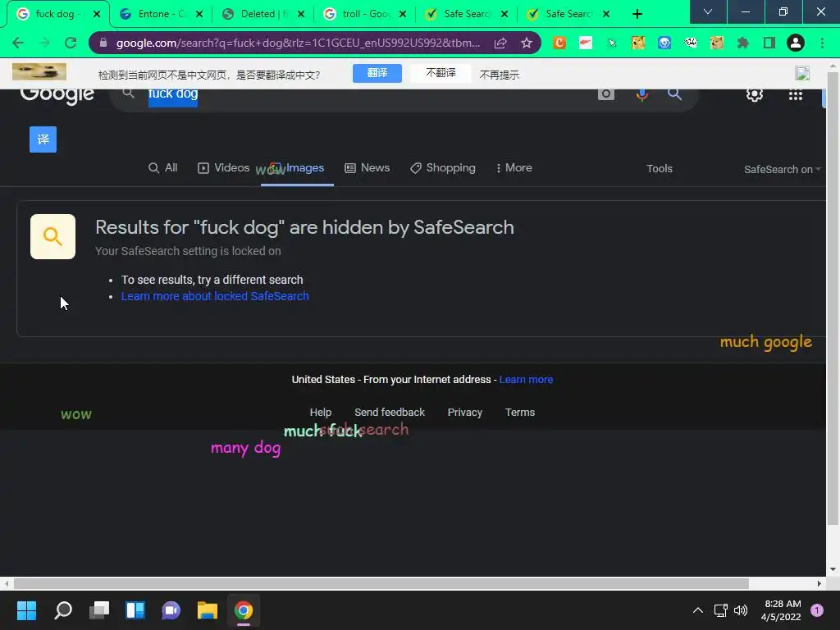Open Learn more about Internet address location
840x630 pixels.
tap(526, 380)
